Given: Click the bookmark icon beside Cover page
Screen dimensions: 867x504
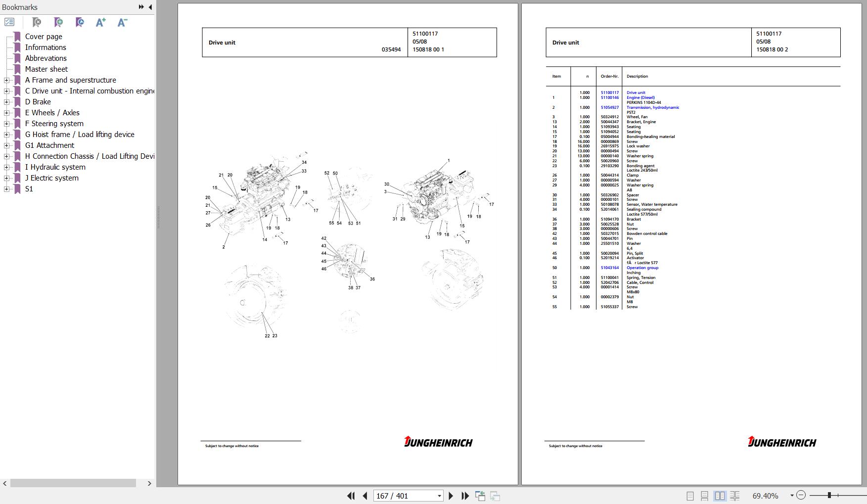Looking at the screenshot, I should coord(17,37).
